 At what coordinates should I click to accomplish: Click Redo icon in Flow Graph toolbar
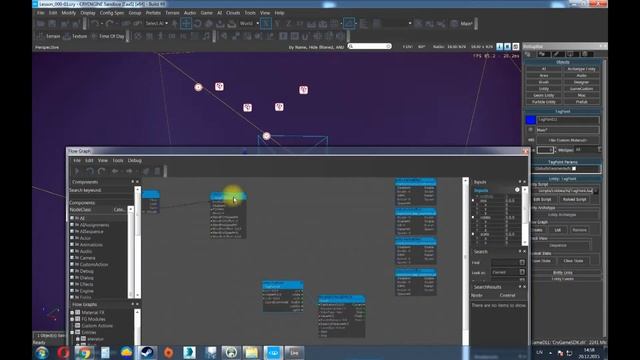pos(101,171)
